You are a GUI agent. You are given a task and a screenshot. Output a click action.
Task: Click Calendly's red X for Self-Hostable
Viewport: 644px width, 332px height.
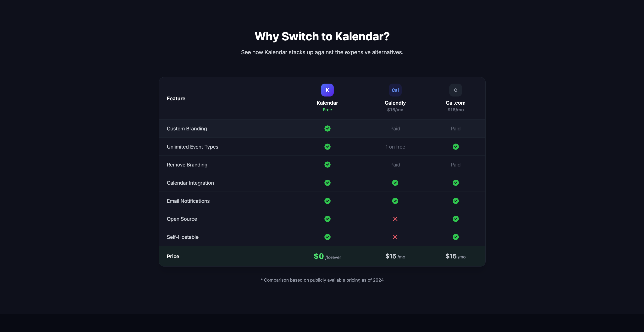[x=395, y=237]
